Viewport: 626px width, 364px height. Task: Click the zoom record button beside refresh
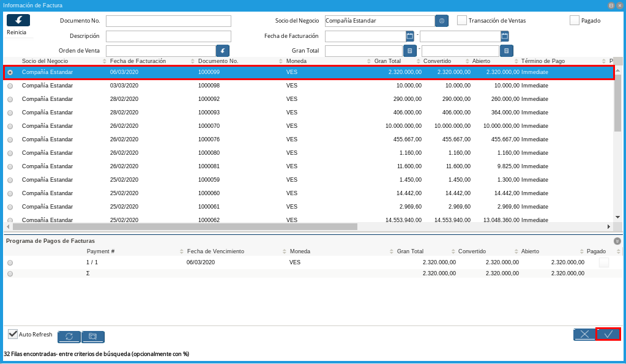click(93, 336)
